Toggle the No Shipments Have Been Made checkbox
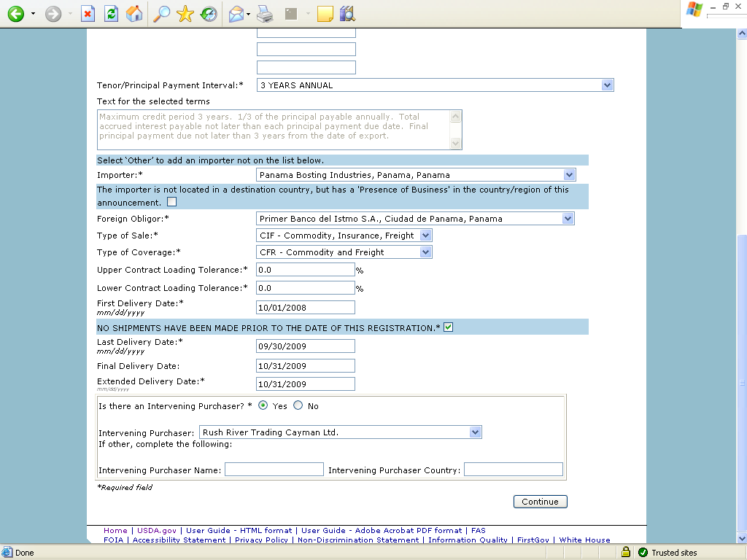This screenshot has width=747, height=560. (x=449, y=327)
